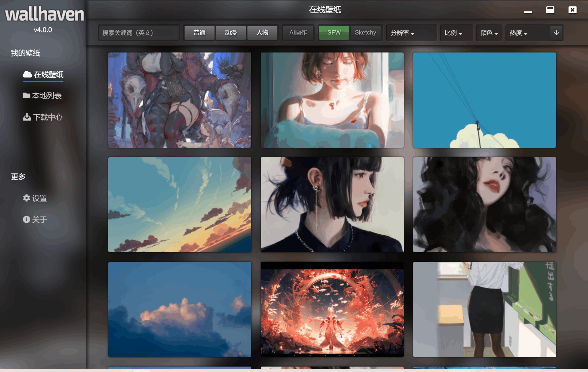Open the short-haired girl eyes closed wallpaper

pos(332,100)
